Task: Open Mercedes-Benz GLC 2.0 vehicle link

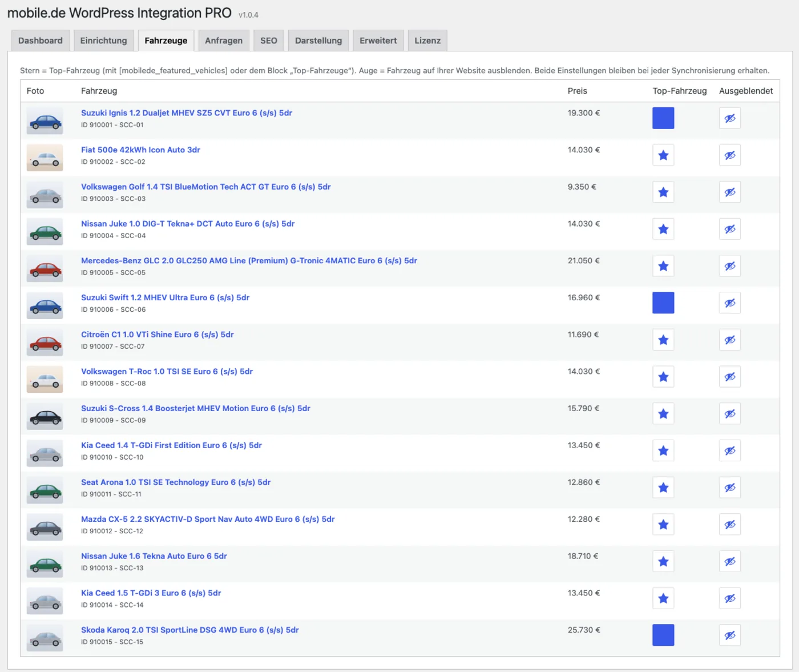Action: click(249, 261)
